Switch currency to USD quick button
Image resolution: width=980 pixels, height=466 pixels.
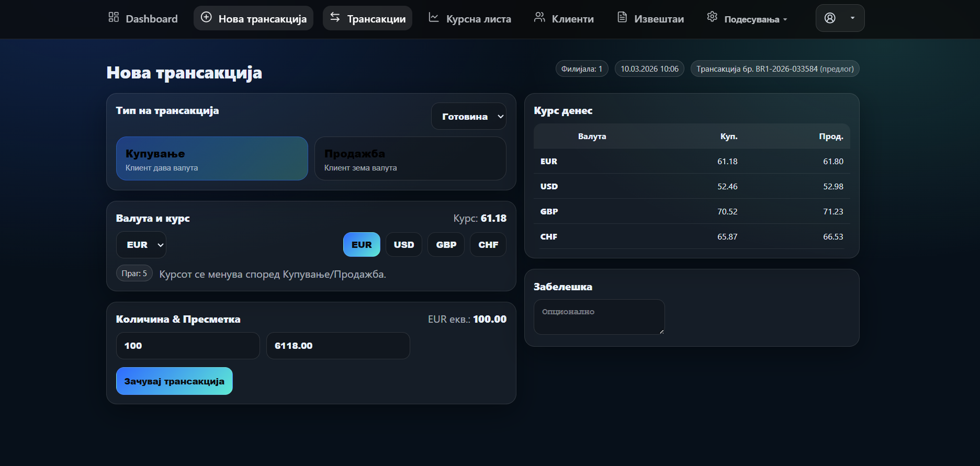(404, 245)
